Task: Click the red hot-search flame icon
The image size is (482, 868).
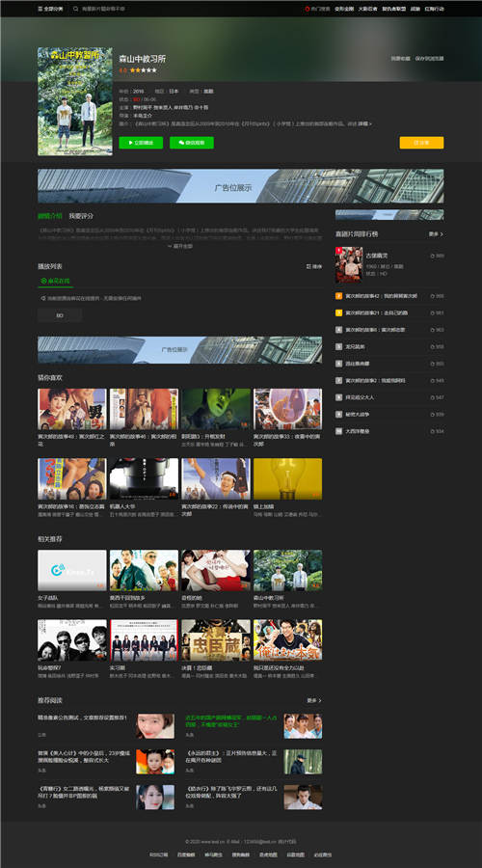Action: pos(308,9)
